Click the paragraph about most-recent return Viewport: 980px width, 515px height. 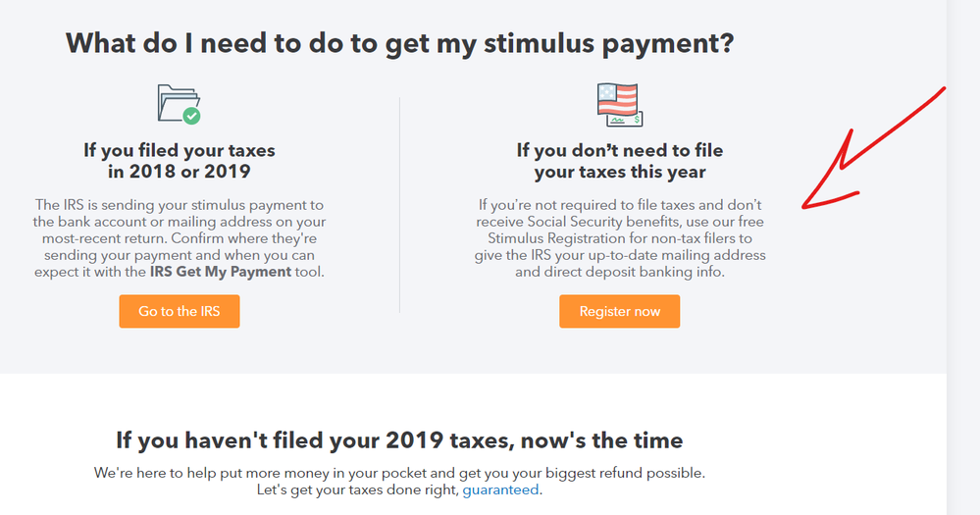[180, 238]
